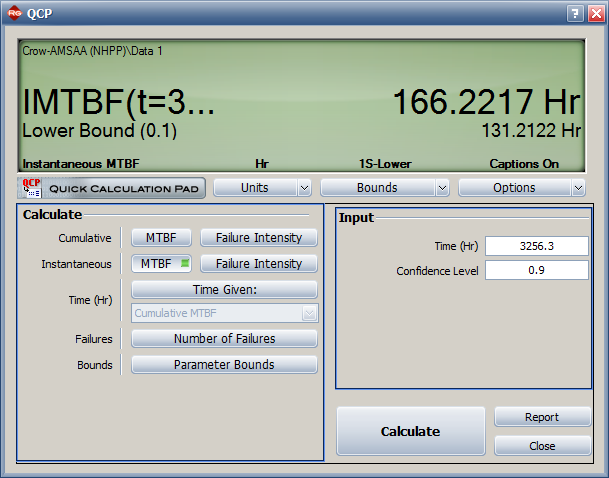
Task: Click the Time (Hr) input field
Action: point(537,246)
